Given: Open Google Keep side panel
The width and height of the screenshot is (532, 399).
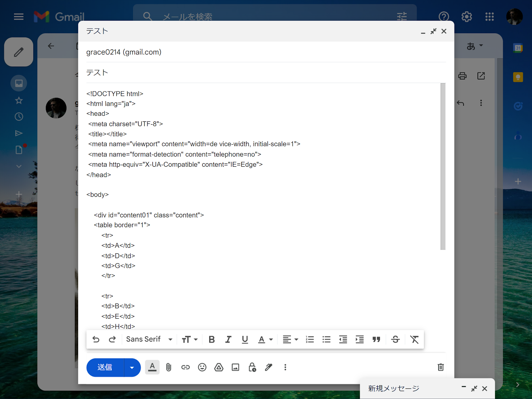Looking at the screenshot, I should (x=518, y=77).
